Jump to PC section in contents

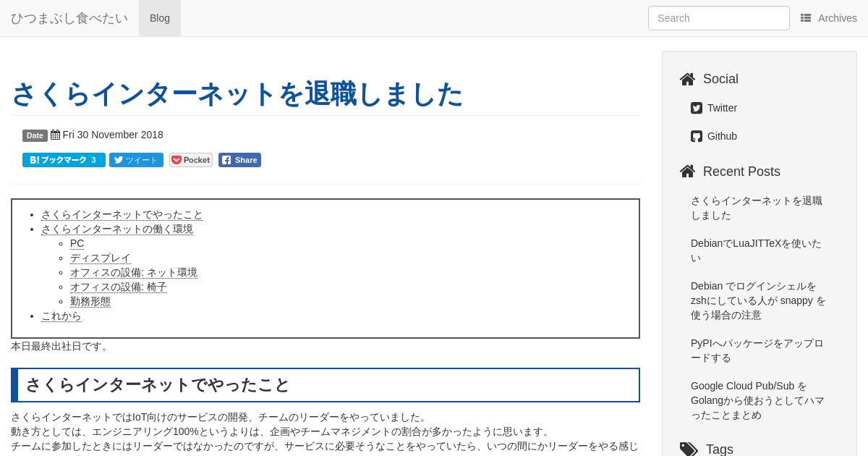[x=77, y=243]
